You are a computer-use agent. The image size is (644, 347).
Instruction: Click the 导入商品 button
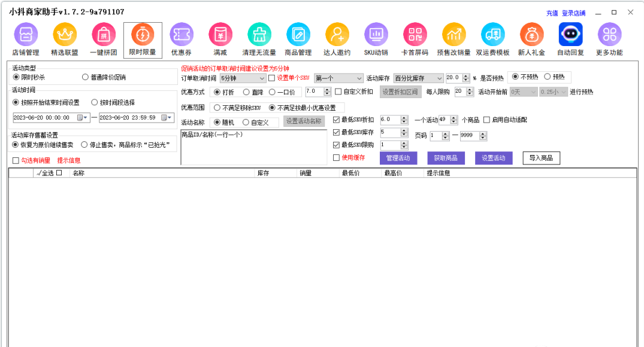click(x=541, y=159)
